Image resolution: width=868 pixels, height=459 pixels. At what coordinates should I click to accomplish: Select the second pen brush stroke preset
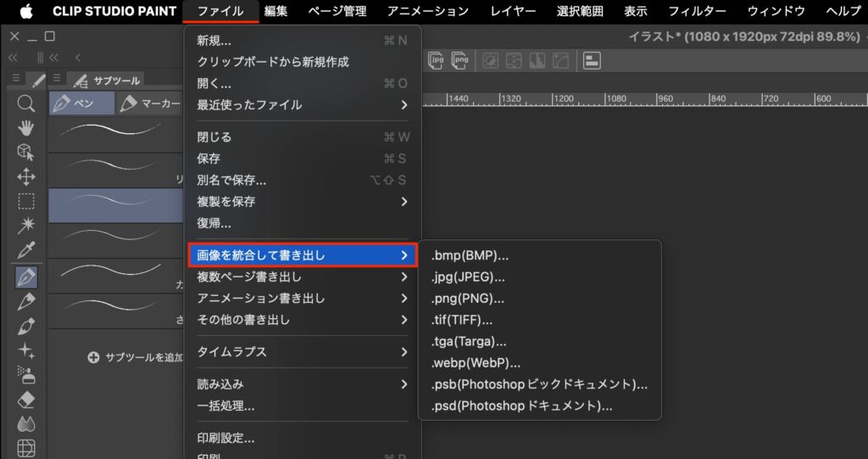pos(115,171)
